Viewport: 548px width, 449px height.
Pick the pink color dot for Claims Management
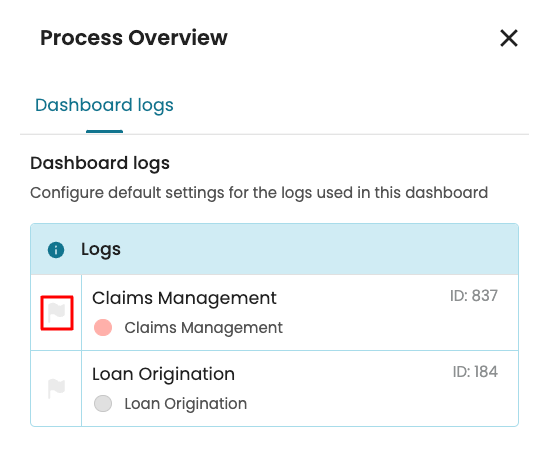(103, 327)
